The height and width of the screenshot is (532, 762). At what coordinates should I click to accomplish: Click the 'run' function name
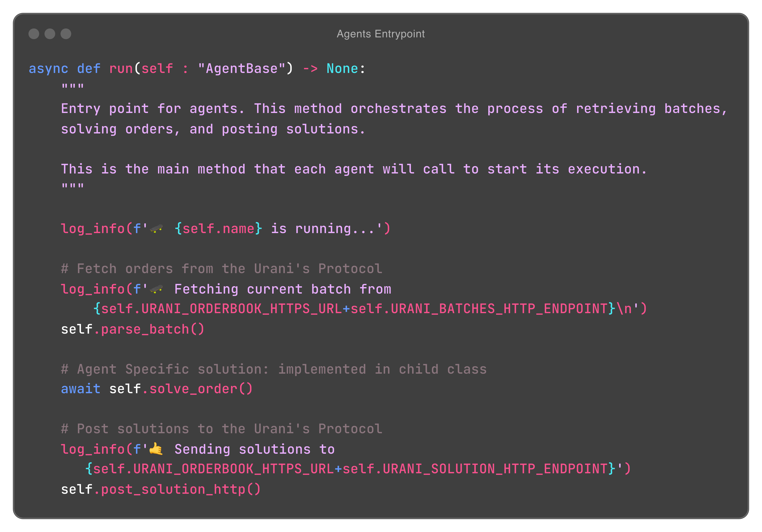tap(121, 69)
